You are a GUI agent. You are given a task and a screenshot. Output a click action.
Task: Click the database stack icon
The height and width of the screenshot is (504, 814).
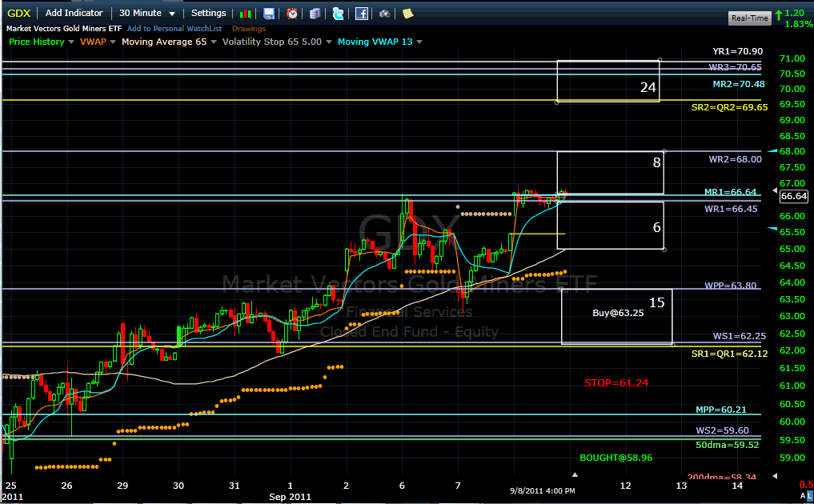pyautogui.click(x=315, y=14)
